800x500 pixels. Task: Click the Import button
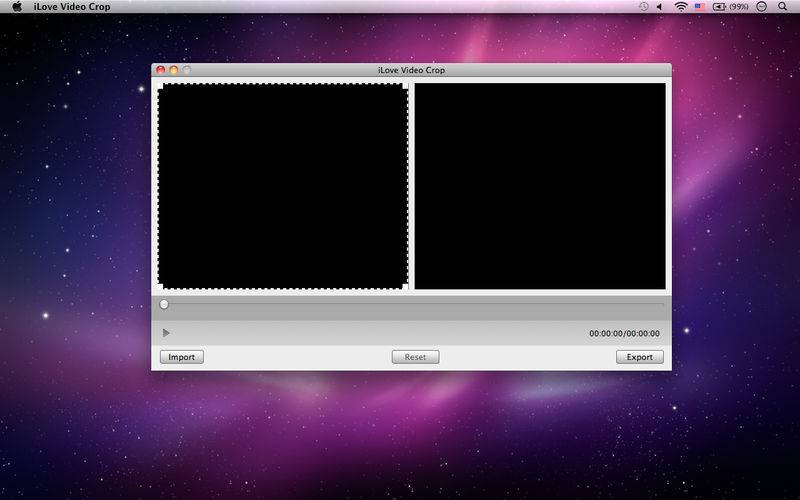(182, 357)
